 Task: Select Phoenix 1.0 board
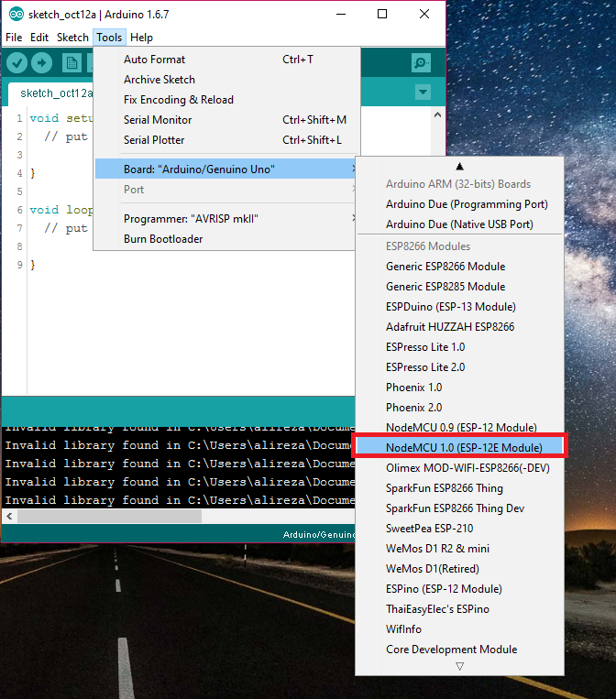pos(459,387)
